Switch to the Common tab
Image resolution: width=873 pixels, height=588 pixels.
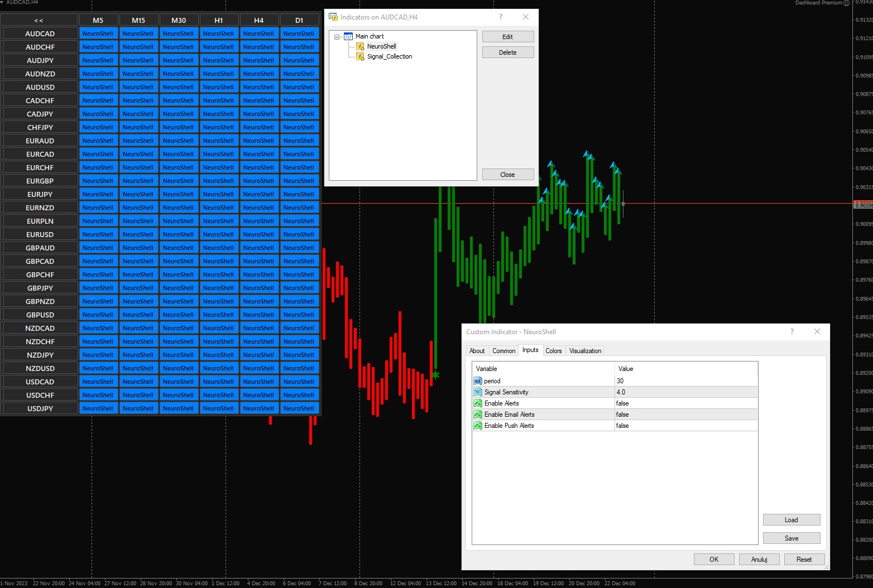pyautogui.click(x=504, y=351)
